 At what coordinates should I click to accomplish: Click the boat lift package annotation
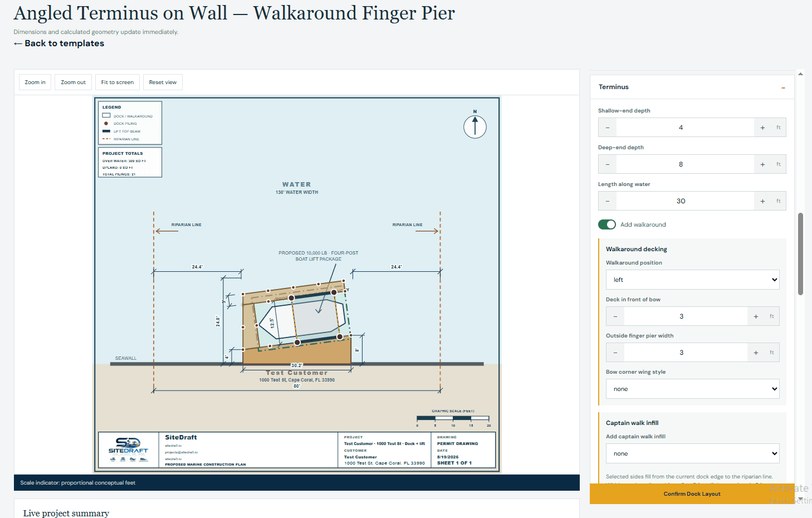tap(319, 256)
